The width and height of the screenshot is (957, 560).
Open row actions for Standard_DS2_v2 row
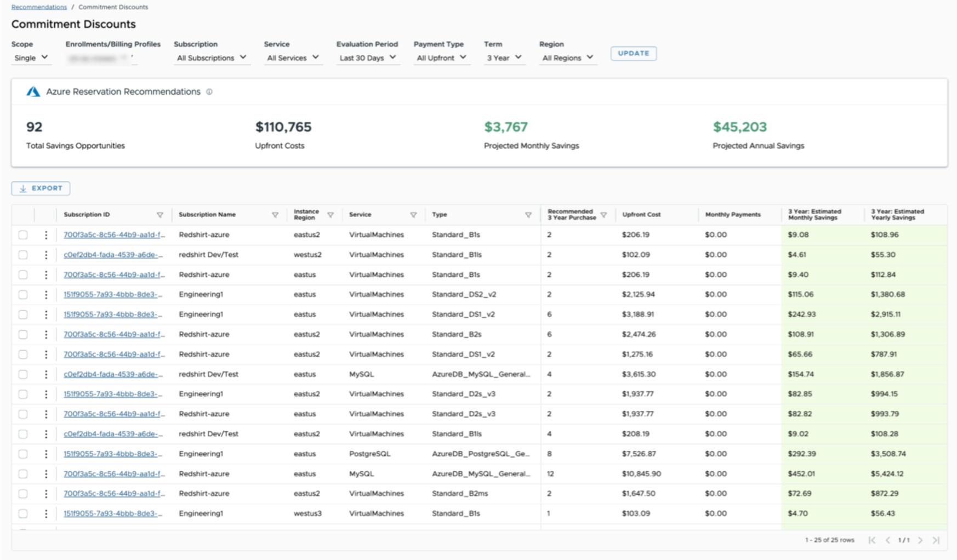click(46, 295)
